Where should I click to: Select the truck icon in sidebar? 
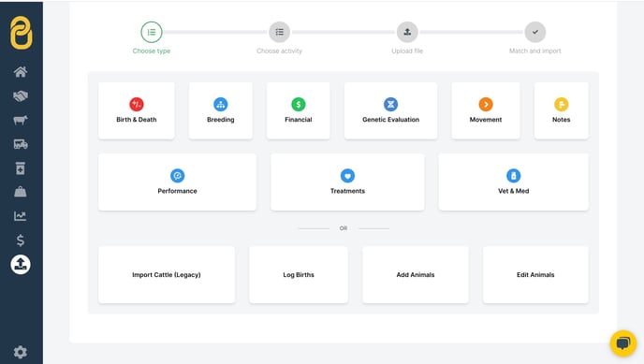tap(21, 144)
